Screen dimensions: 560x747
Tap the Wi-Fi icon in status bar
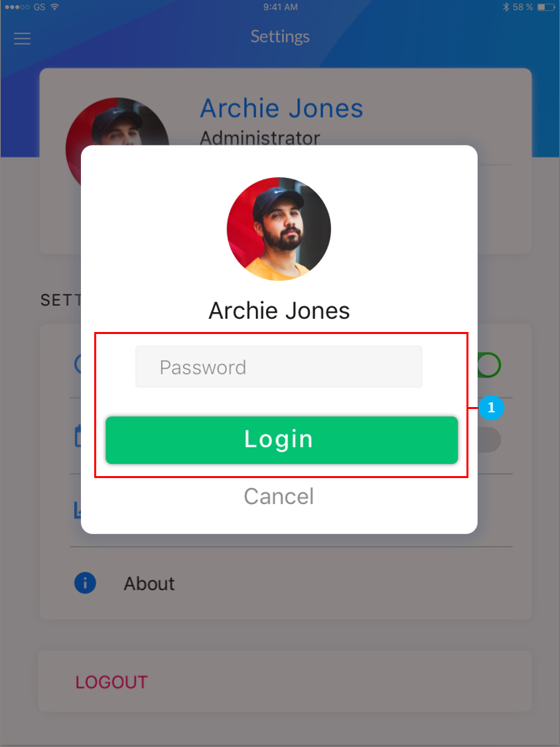click(x=55, y=7)
